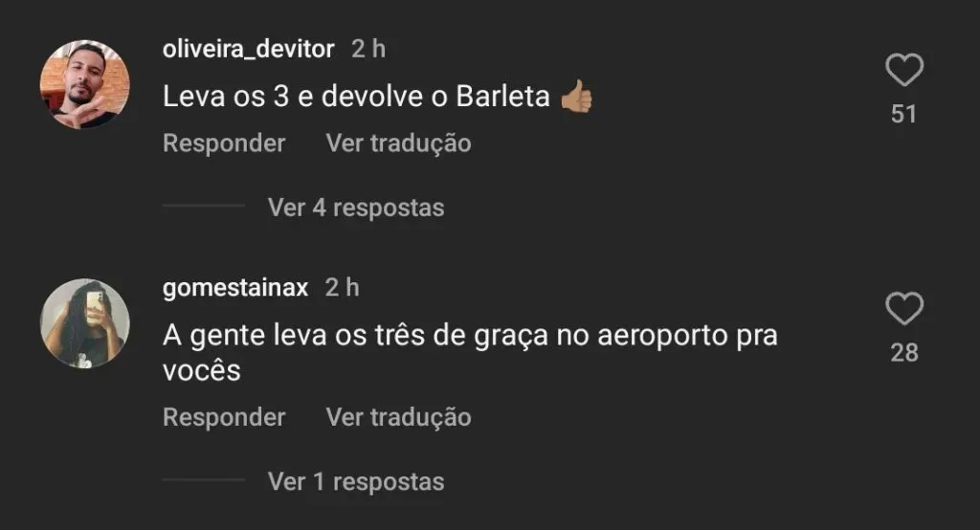Translate the Barleta comment with Ver tradução
This screenshot has height=530, width=980.
398,144
